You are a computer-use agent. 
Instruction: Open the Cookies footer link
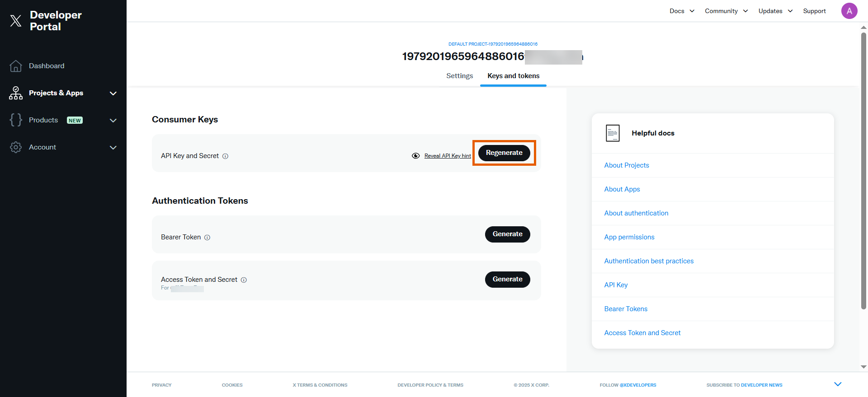pyautogui.click(x=232, y=385)
